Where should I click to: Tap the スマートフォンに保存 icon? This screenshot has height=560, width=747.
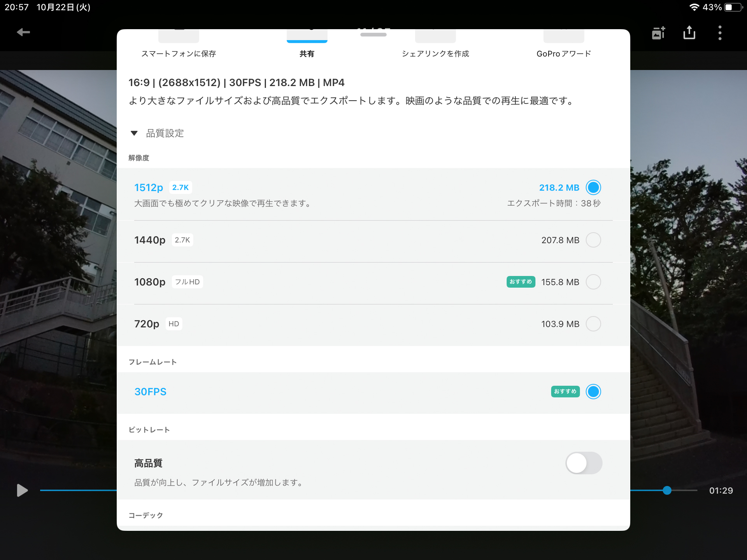click(179, 35)
